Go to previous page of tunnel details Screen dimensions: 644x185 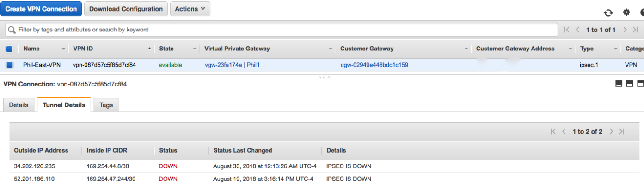pos(564,132)
